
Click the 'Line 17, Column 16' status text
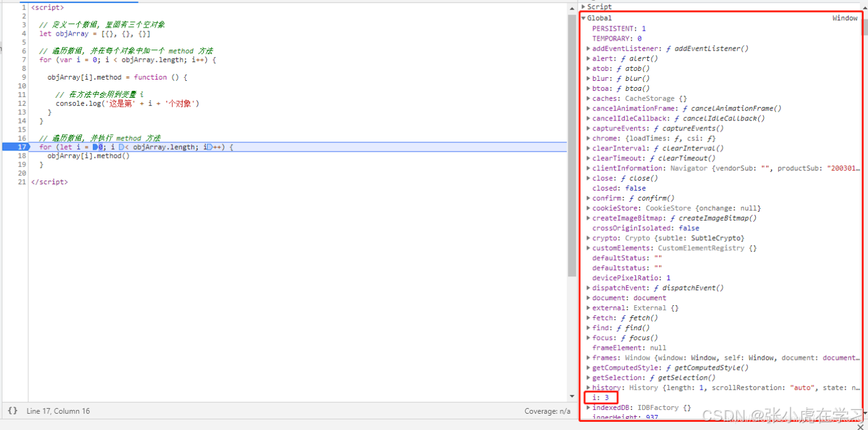pyautogui.click(x=58, y=411)
